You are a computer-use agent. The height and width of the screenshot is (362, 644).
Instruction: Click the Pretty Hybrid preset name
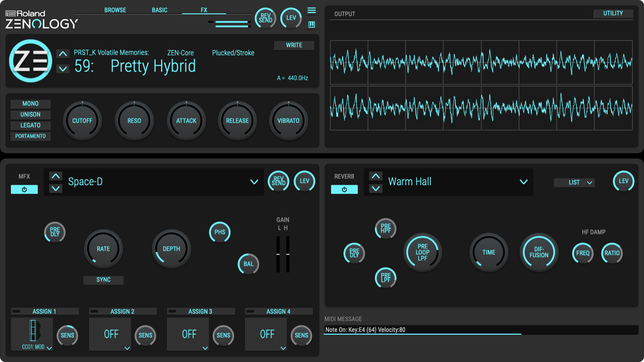coord(153,66)
